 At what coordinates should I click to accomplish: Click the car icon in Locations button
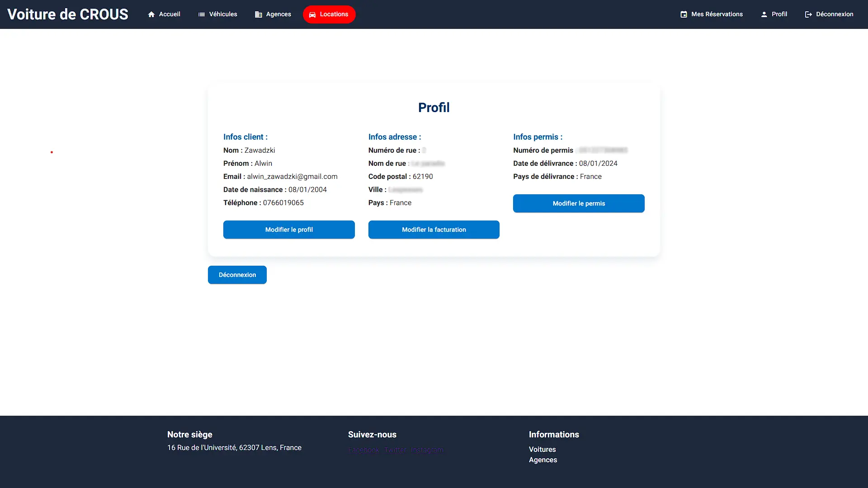point(312,14)
